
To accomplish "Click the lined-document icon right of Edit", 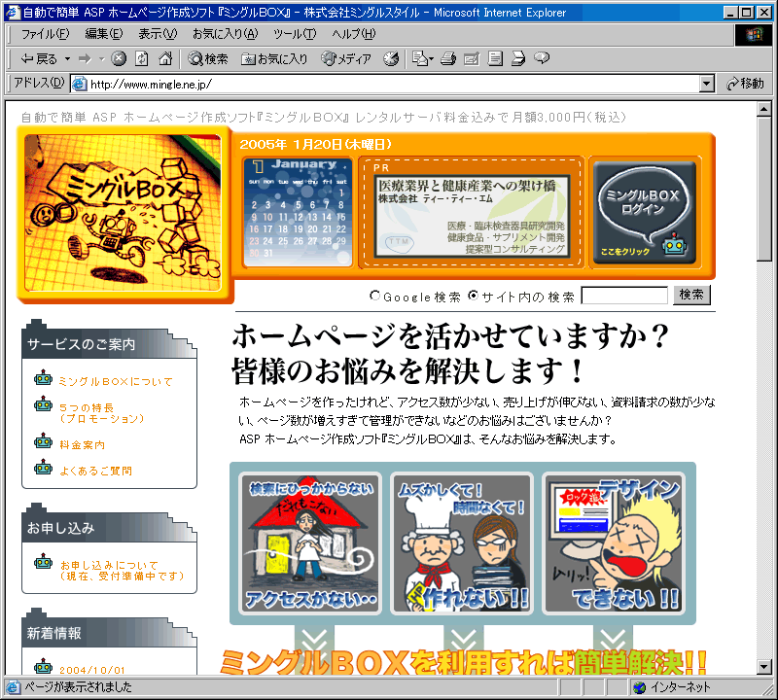I will (495, 58).
